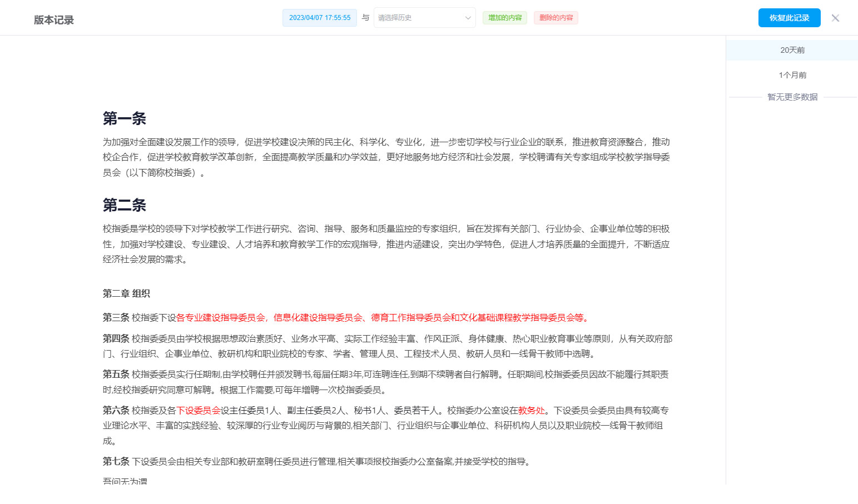Click the red deleted text 教务处
This screenshot has width=858, height=504.
(532, 411)
